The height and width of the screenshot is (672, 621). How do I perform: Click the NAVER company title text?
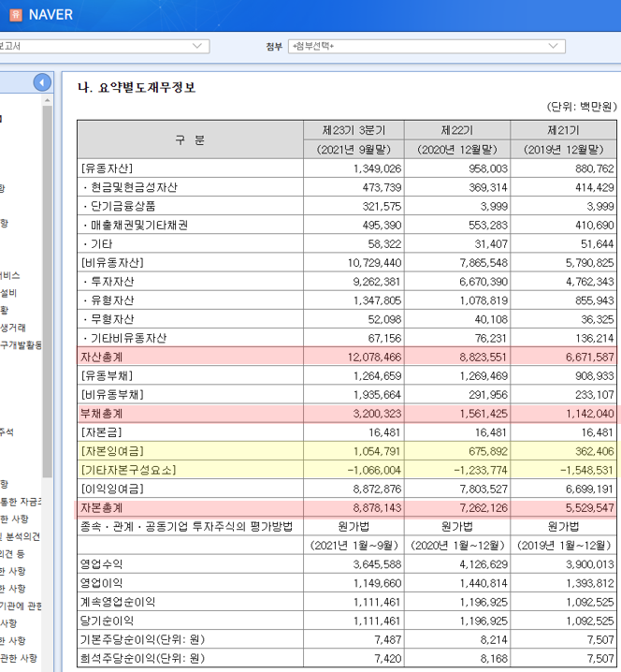[51, 15]
